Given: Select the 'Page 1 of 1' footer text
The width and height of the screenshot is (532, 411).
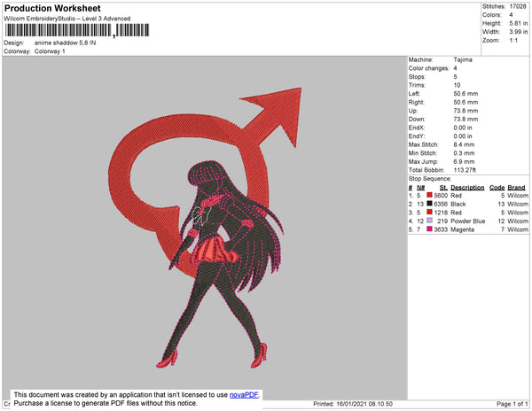Looking at the screenshot, I should (512, 404).
